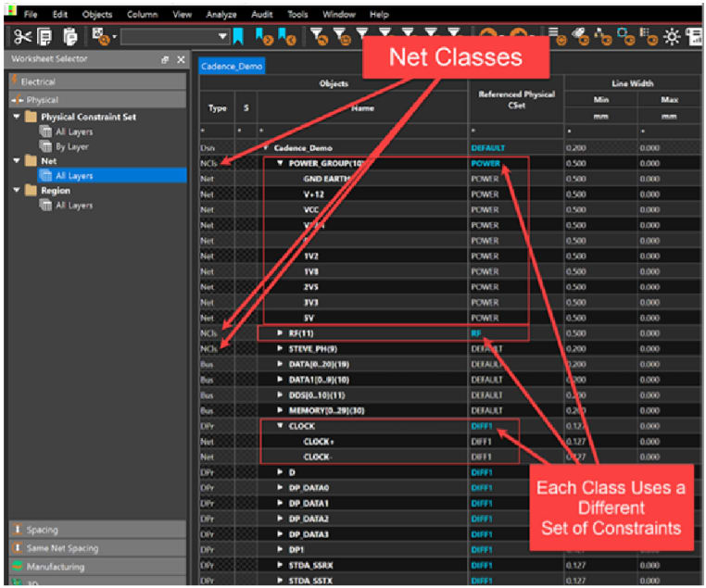The image size is (706, 588).
Task: Click the report sheet icon at toolbar end
Action: (x=694, y=37)
